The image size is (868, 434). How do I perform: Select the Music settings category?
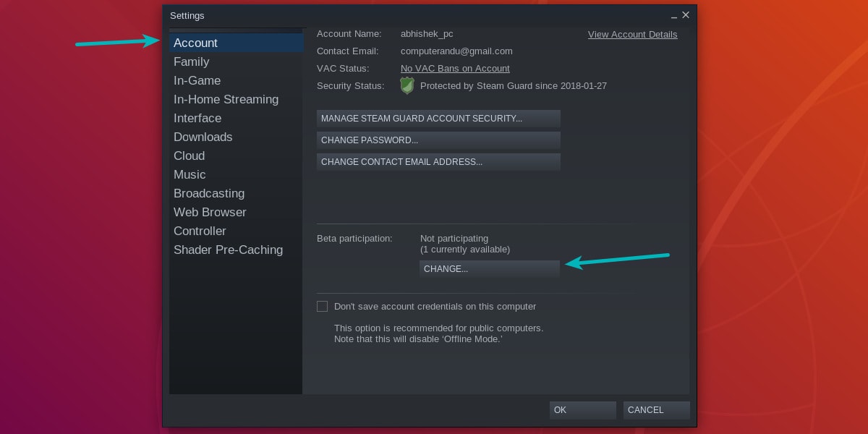pos(190,174)
